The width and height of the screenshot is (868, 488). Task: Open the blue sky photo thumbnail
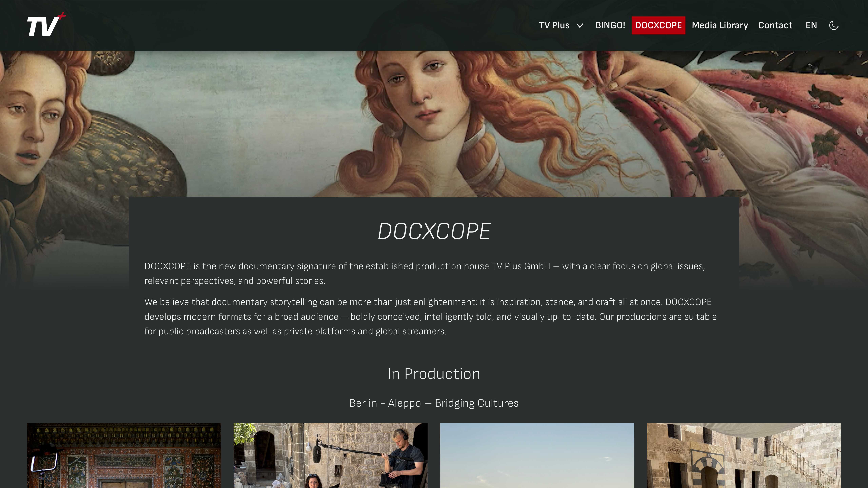pos(537,455)
